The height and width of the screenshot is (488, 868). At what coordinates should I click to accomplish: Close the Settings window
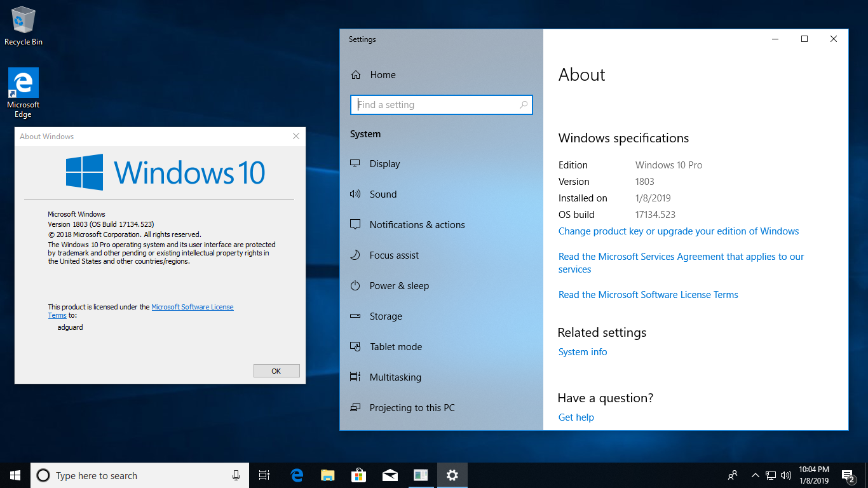pos(834,39)
